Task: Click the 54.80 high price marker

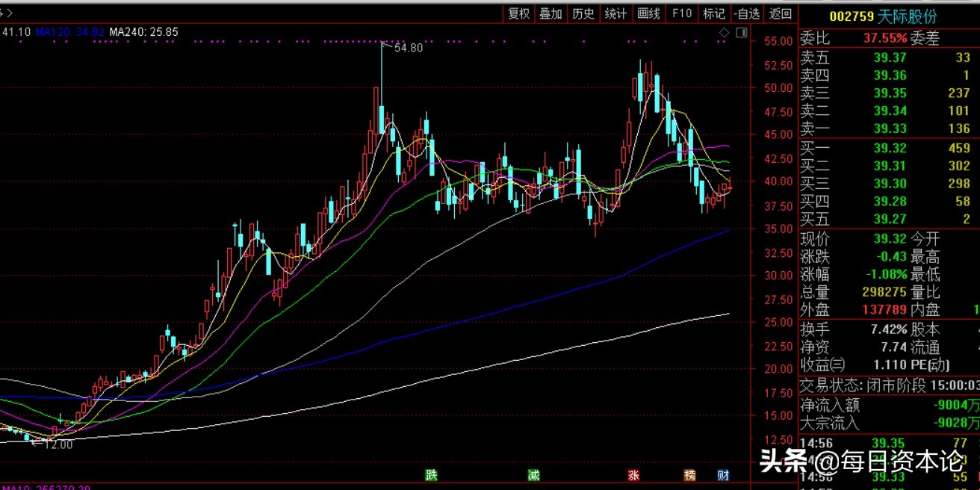Action: pos(407,48)
